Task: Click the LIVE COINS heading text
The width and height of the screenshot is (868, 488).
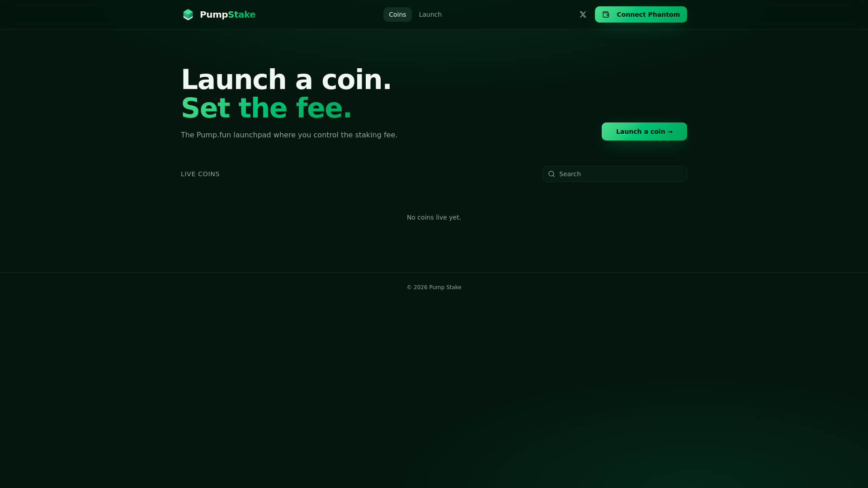Action: 200,174
